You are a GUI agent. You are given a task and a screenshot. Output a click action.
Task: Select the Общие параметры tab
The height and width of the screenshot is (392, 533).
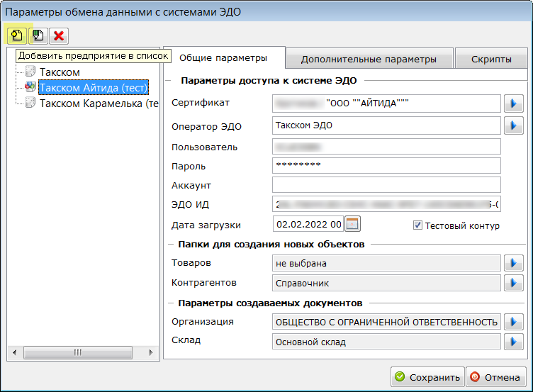(223, 58)
